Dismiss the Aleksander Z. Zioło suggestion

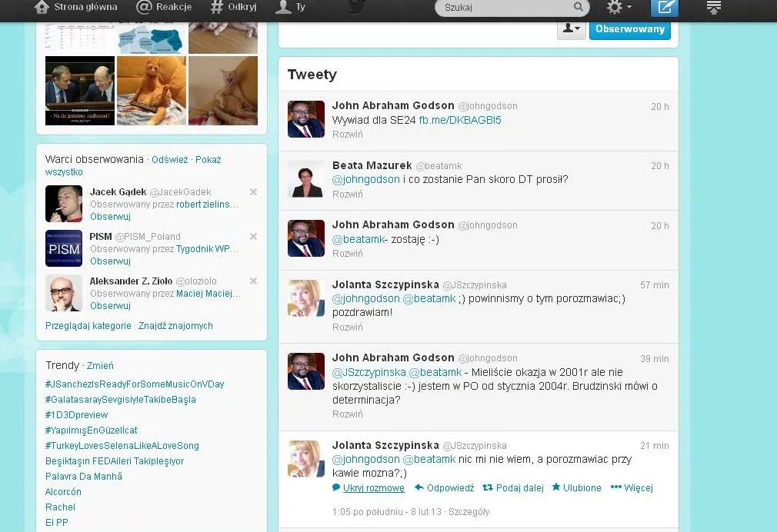(x=253, y=281)
